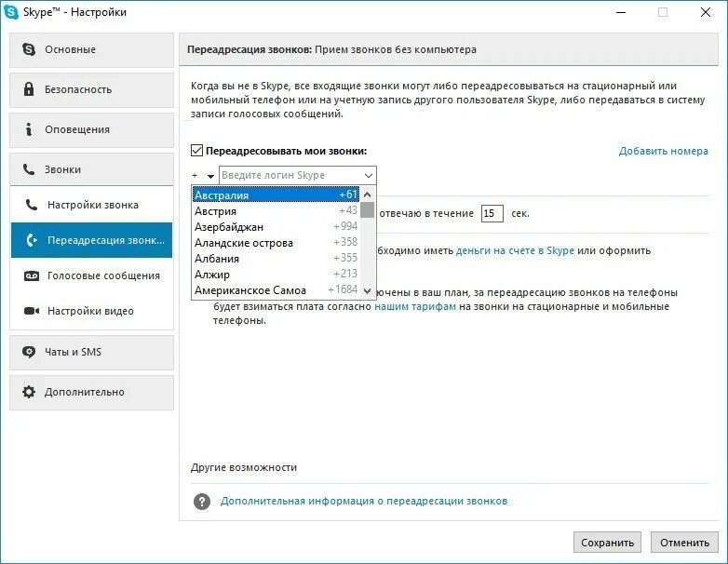728x564 pixels.
Task: Expand the Введите логин Skype combo box arrow
Action: click(369, 176)
